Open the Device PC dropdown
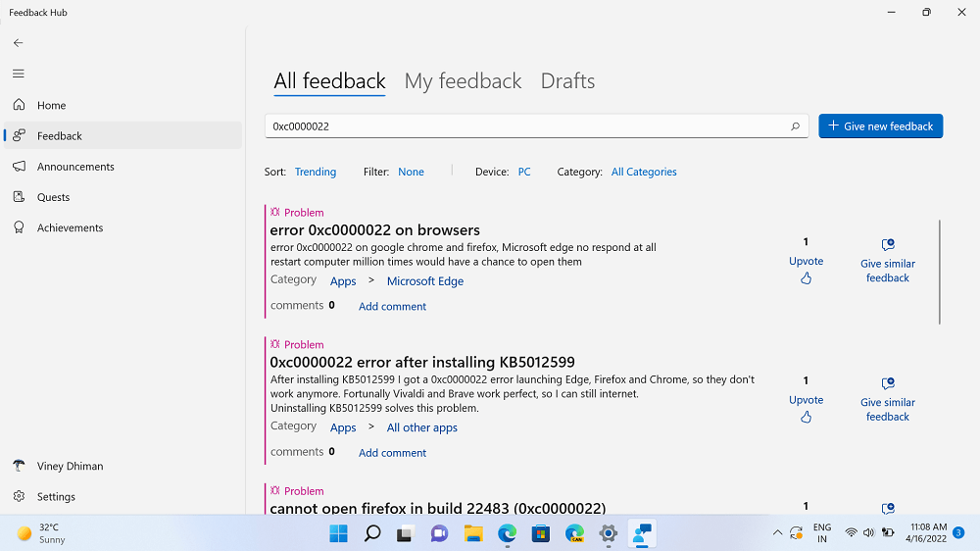The height and width of the screenshot is (551, 980). pyautogui.click(x=523, y=172)
